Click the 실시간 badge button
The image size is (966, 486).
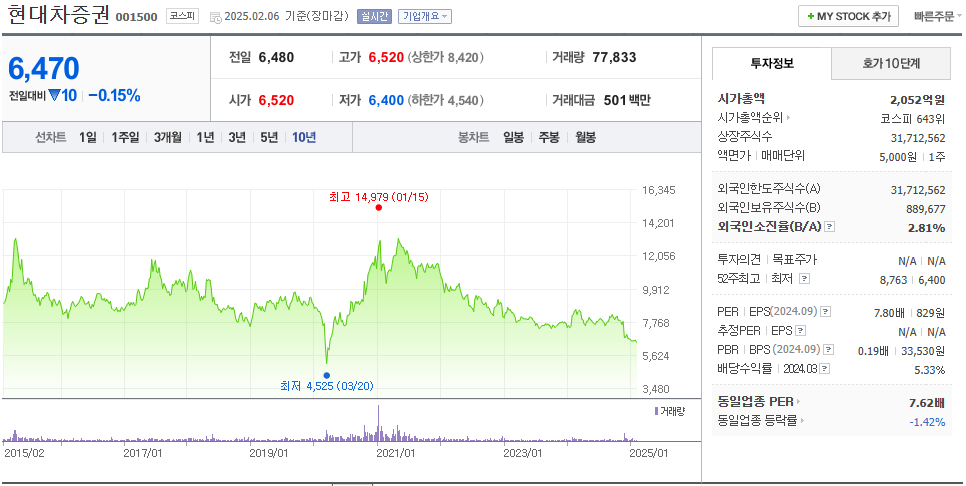click(374, 17)
